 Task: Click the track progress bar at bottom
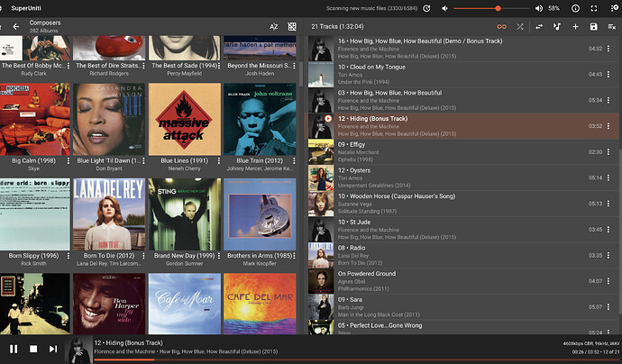click(357, 360)
